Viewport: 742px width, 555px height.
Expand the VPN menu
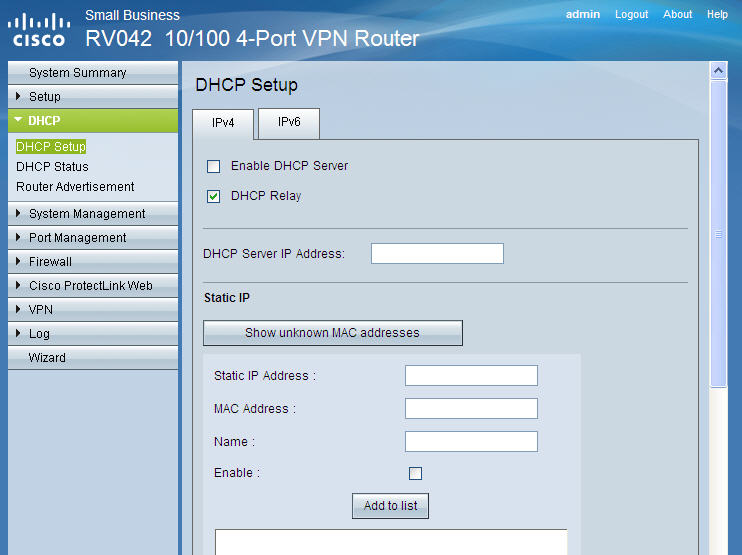(x=93, y=310)
